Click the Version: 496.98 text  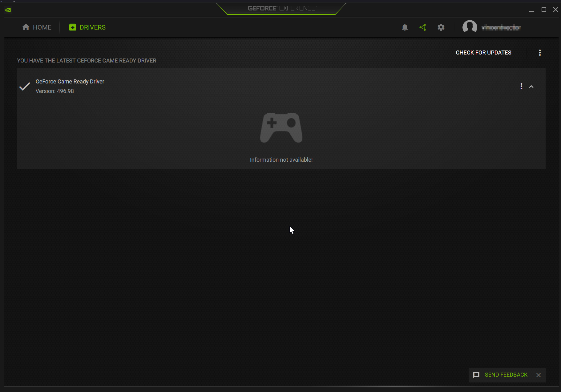[54, 91]
